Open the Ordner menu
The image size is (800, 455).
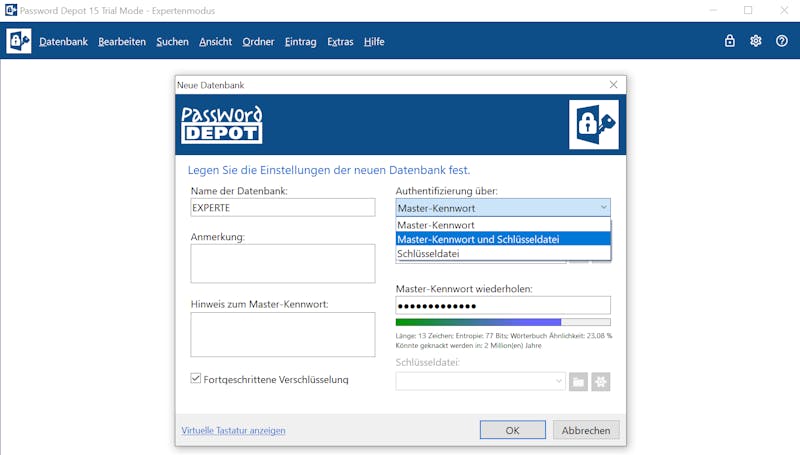(x=258, y=42)
